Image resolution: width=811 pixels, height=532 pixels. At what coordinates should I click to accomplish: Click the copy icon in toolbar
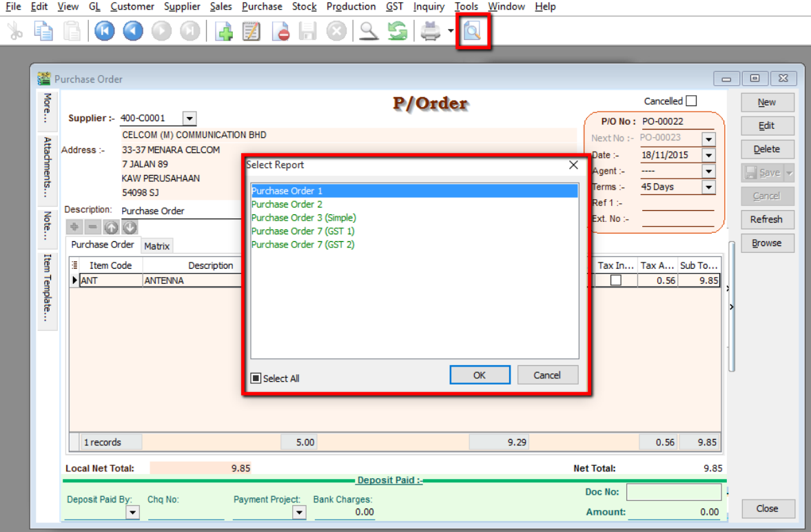[44, 32]
